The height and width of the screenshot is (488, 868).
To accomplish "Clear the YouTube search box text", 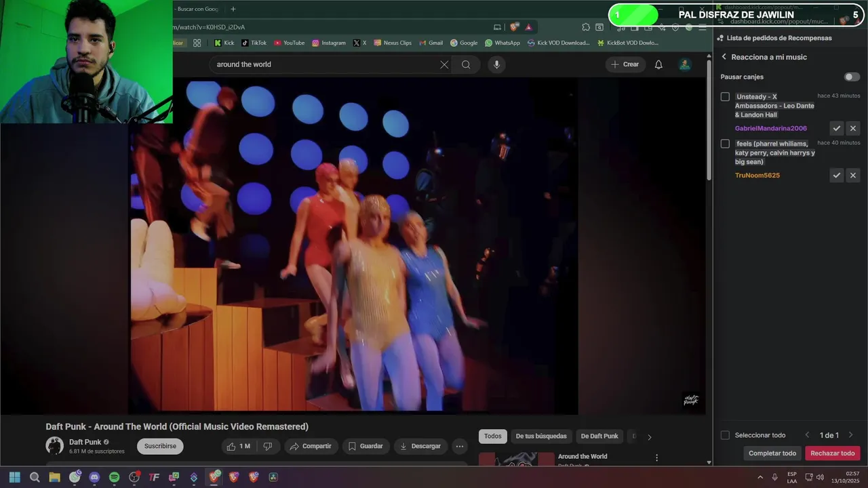I will coord(444,64).
